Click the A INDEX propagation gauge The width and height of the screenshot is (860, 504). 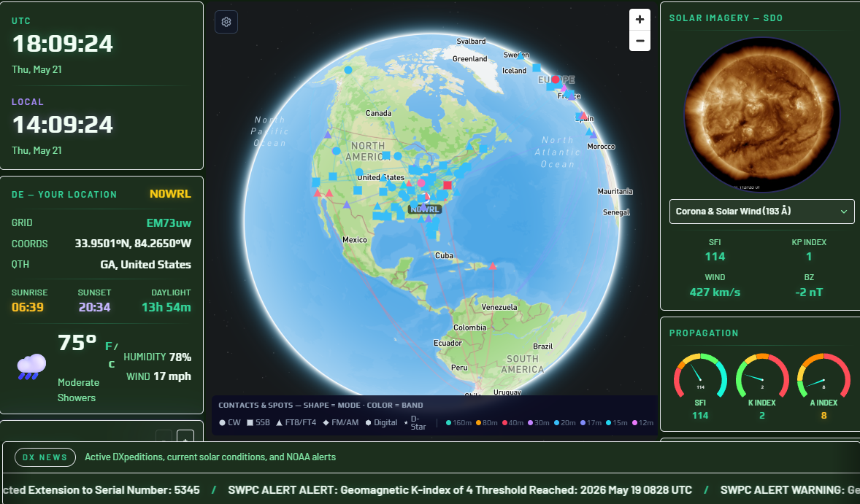coord(823,376)
